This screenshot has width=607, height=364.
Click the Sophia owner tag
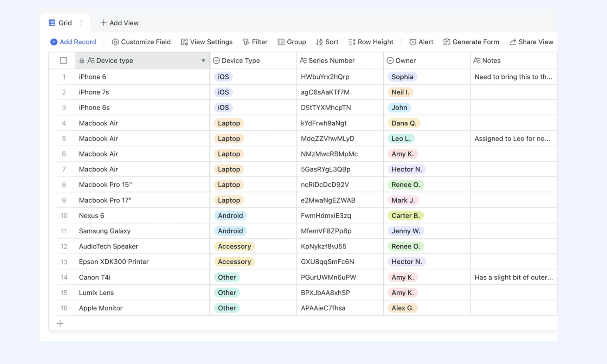point(402,77)
